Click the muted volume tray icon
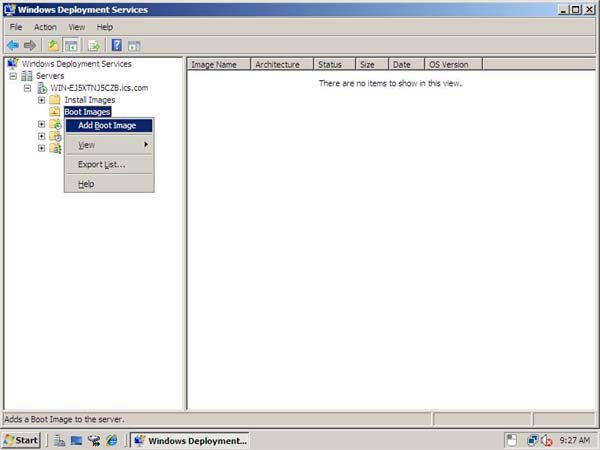Image resolution: width=600 pixels, height=450 pixels. (547, 441)
